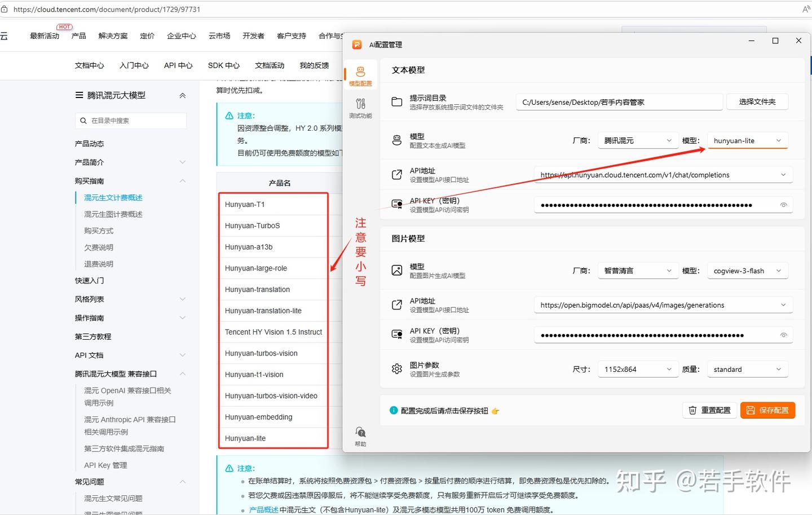Expand the 操作指南 section
The image size is (812, 515).
coord(182,318)
